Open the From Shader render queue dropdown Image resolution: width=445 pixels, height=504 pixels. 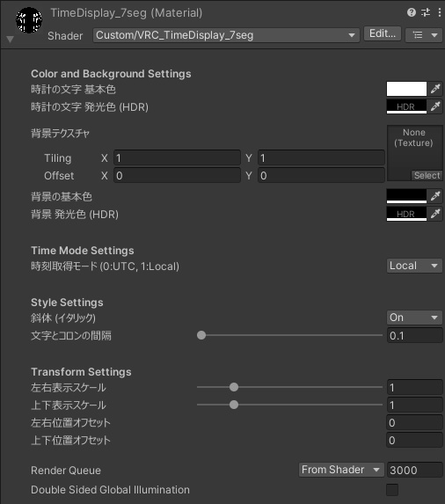[x=341, y=470]
